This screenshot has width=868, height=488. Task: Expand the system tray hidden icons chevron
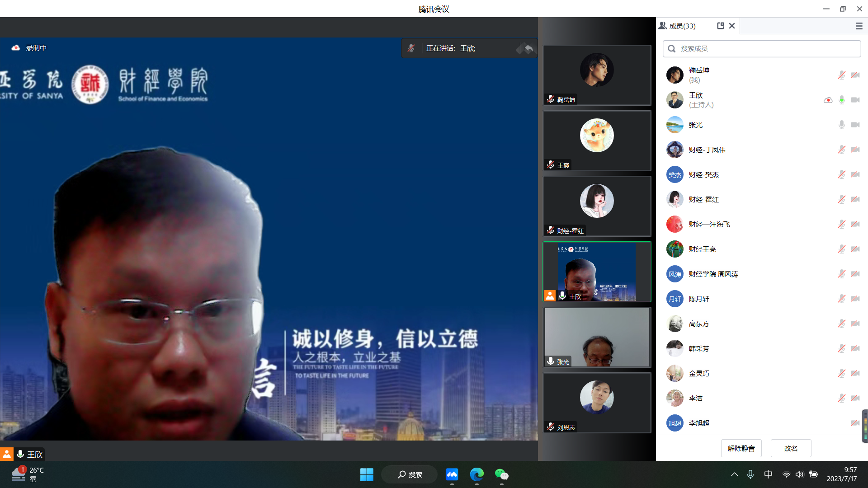click(734, 474)
